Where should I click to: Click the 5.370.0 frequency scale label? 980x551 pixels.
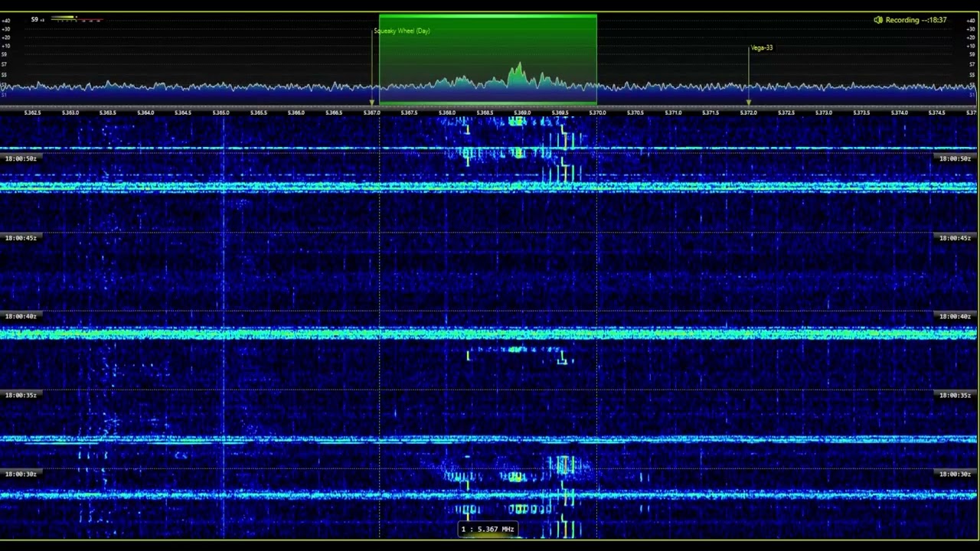coord(598,112)
